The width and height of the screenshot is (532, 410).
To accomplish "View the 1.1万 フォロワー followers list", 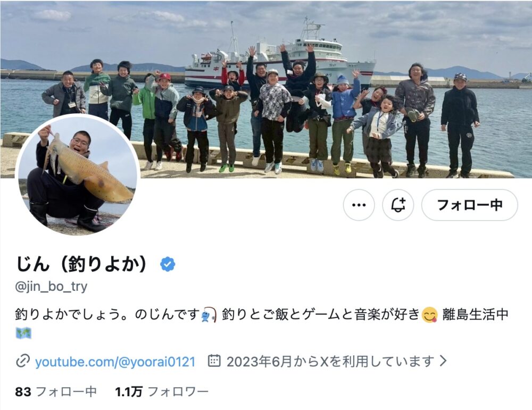I will pos(162,392).
